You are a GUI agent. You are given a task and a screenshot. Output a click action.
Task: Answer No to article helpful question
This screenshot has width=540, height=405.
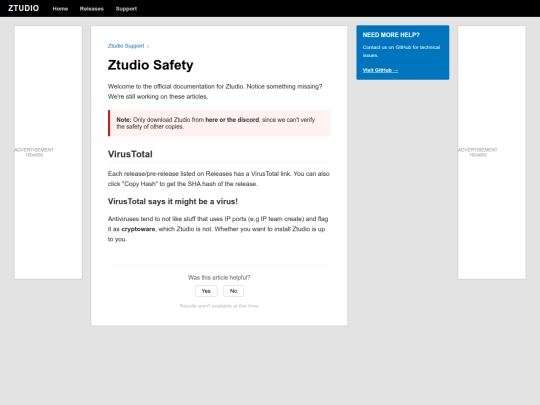233,291
